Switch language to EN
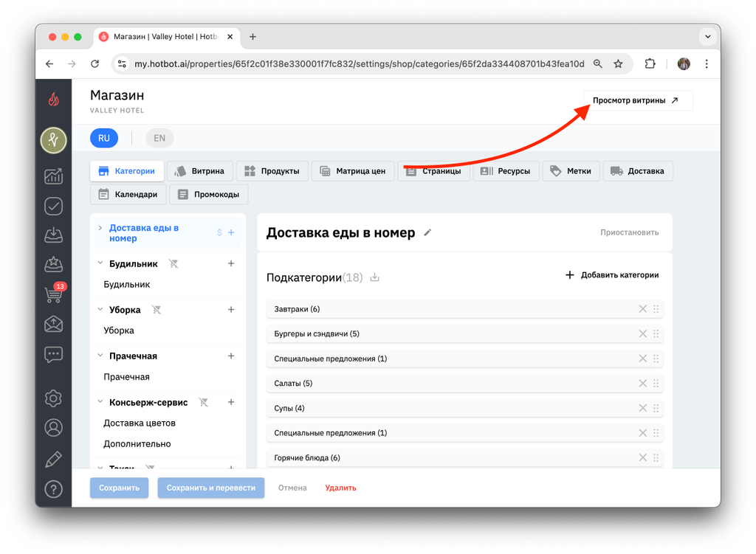Image resolution: width=756 pixels, height=554 pixels. click(x=159, y=138)
